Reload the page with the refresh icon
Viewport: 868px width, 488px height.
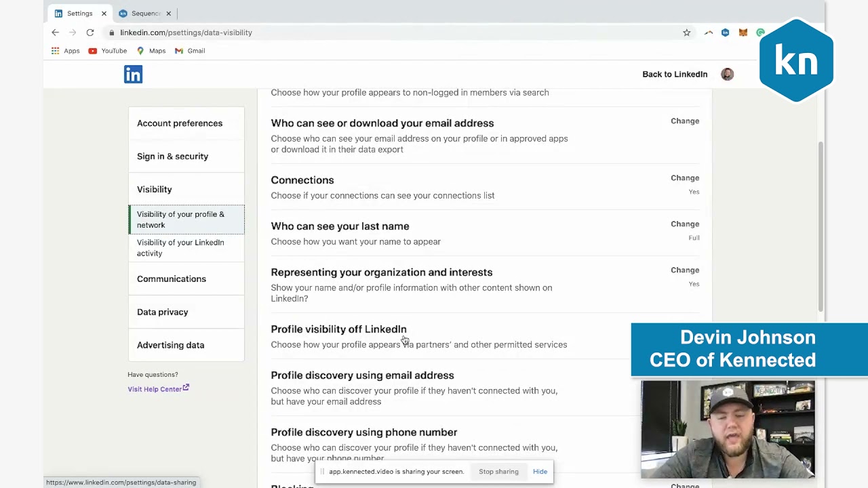click(90, 33)
